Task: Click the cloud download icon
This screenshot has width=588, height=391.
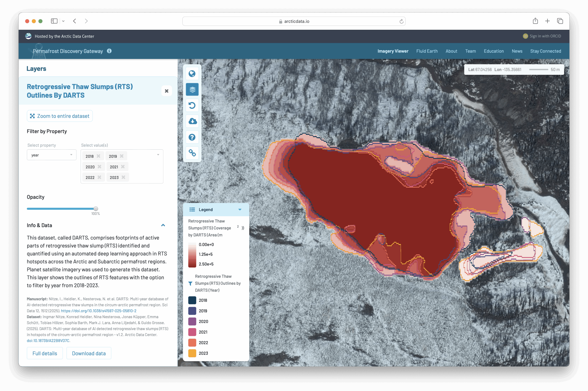Action: tap(192, 121)
